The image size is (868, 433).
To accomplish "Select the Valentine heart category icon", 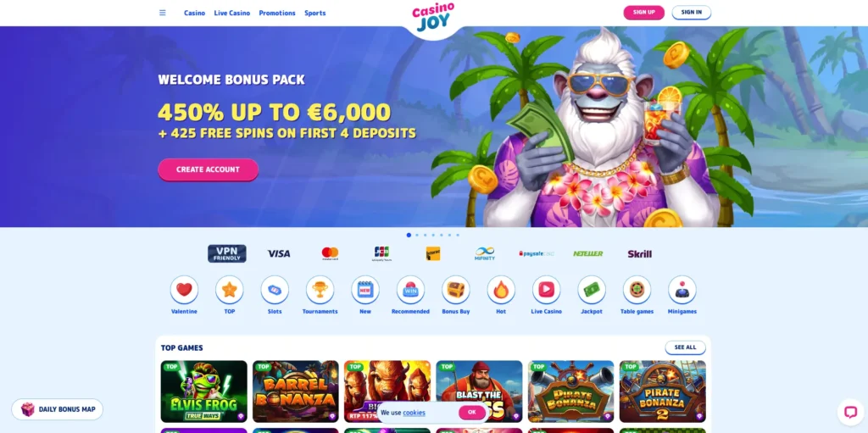I will click(184, 290).
